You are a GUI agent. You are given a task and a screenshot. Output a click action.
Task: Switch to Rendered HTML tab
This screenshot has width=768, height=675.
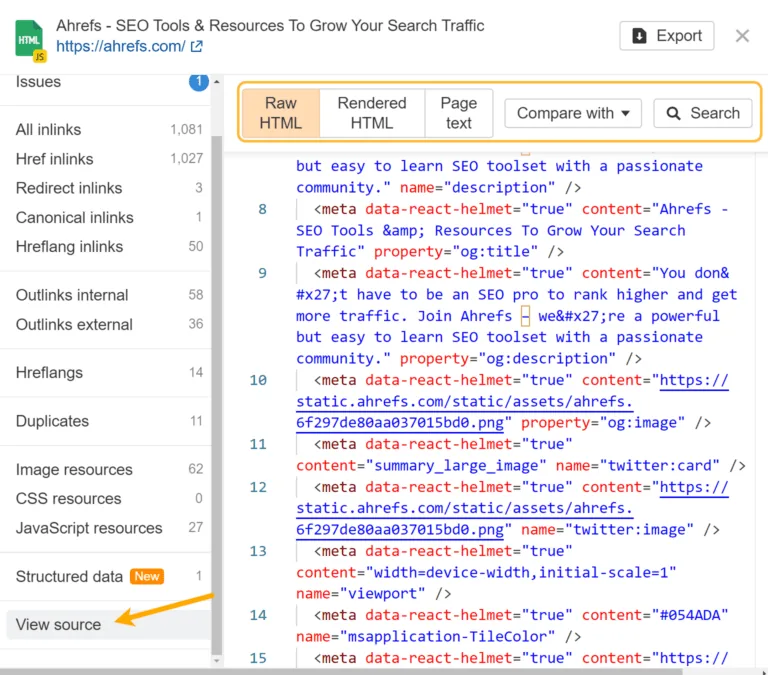(x=372, y=113)
